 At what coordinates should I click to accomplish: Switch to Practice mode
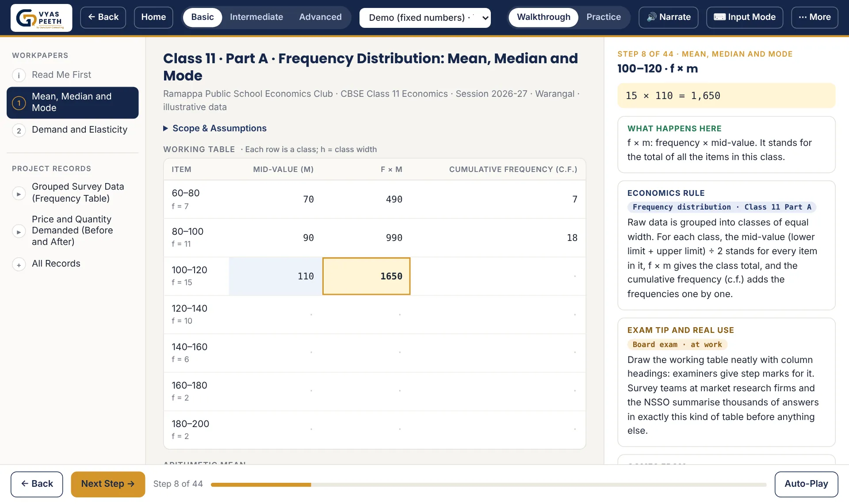[x=603, y=17]
